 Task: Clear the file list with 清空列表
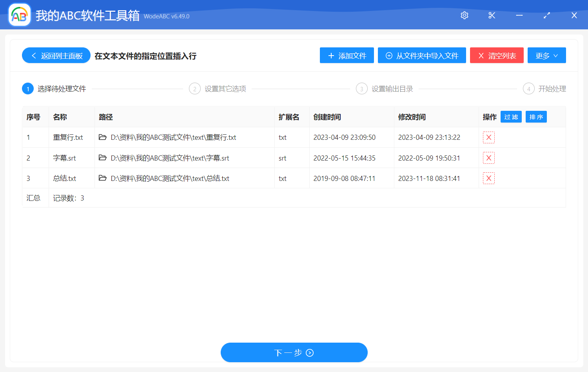click(x=497, y=55)
